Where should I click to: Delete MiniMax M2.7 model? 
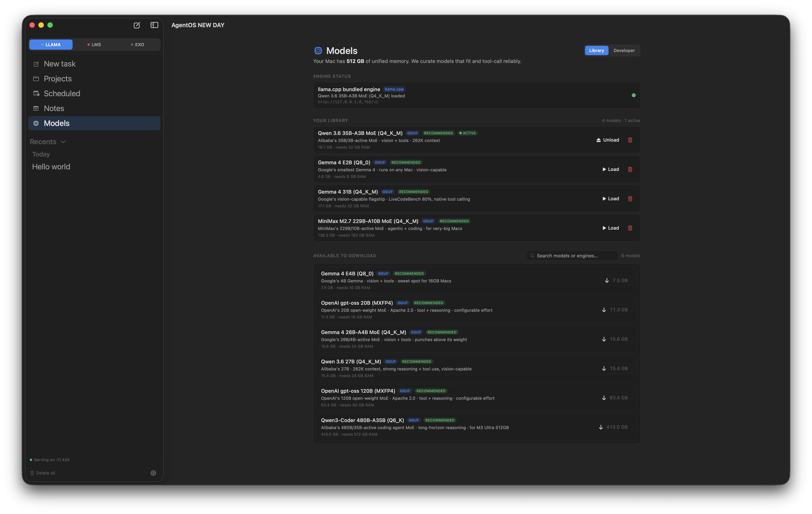click(x=630, y=228)
